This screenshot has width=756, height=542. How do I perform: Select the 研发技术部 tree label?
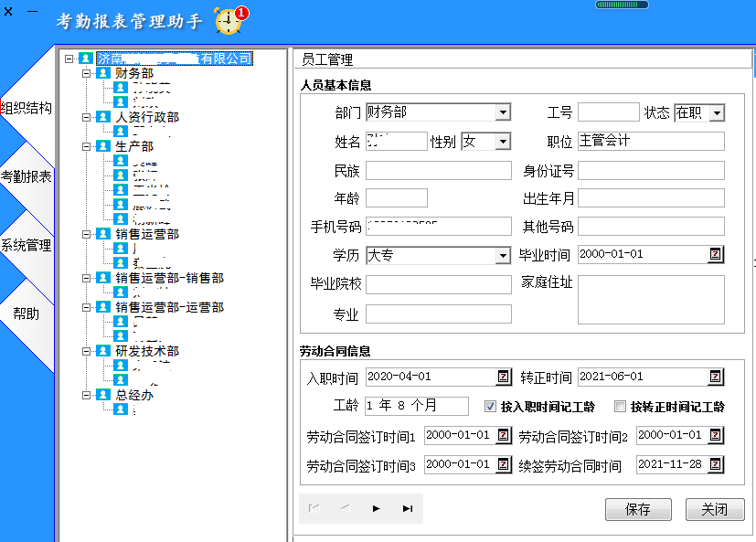[147, 351]
